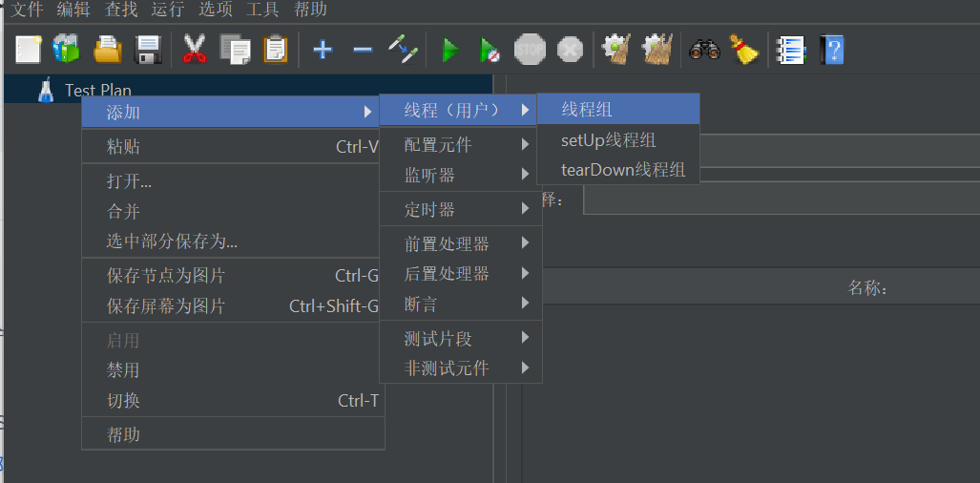
Task: Click the Copy icon in toolbar
Action: [235, 49]
